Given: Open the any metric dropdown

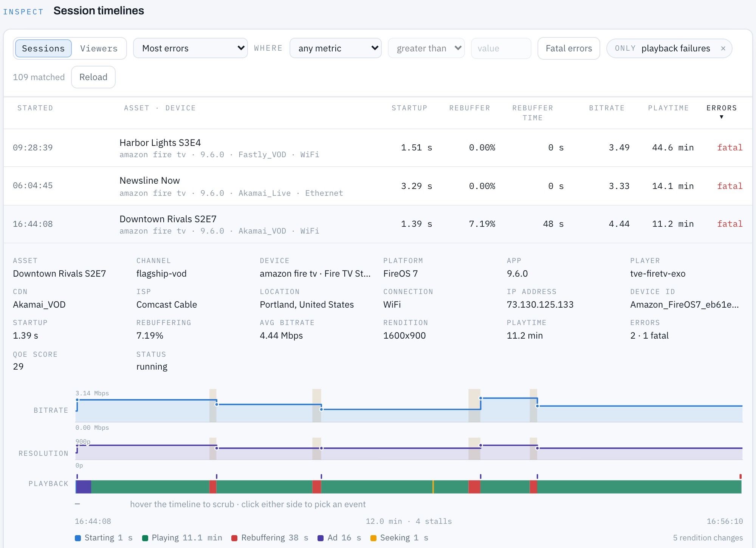Looking at the screenshot, I should (x=335, y=48).
